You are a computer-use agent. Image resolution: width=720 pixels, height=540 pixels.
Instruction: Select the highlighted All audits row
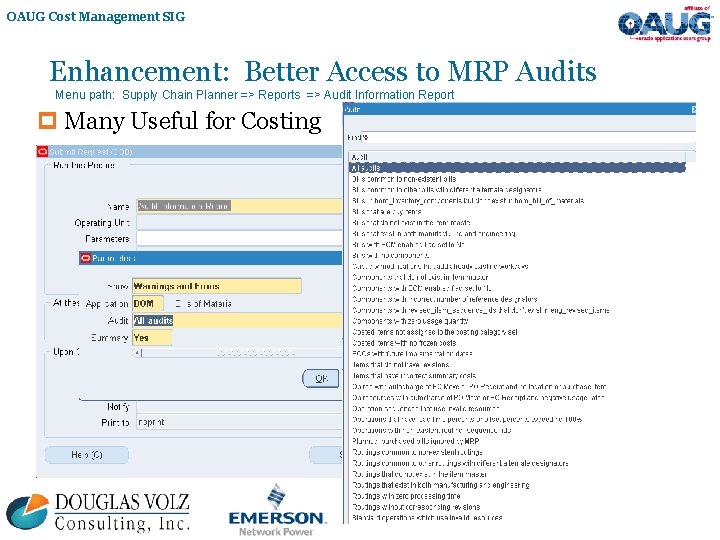pos(517,168)
